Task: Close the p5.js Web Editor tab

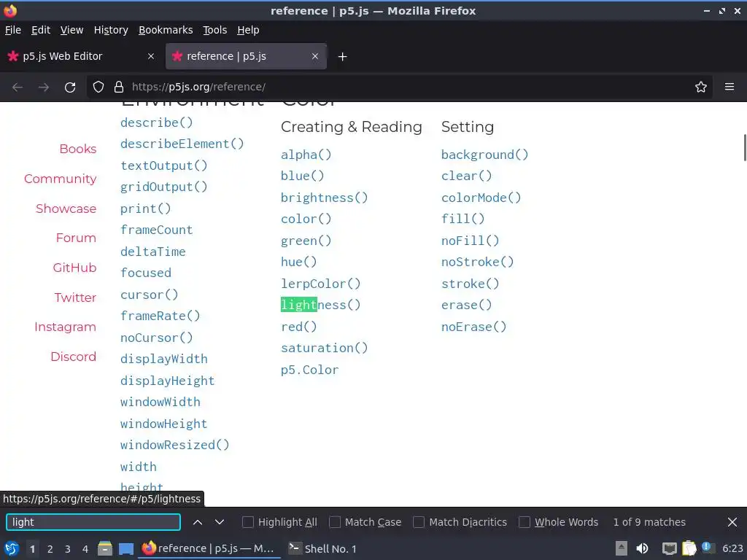Action: click(x=151, y=56)
